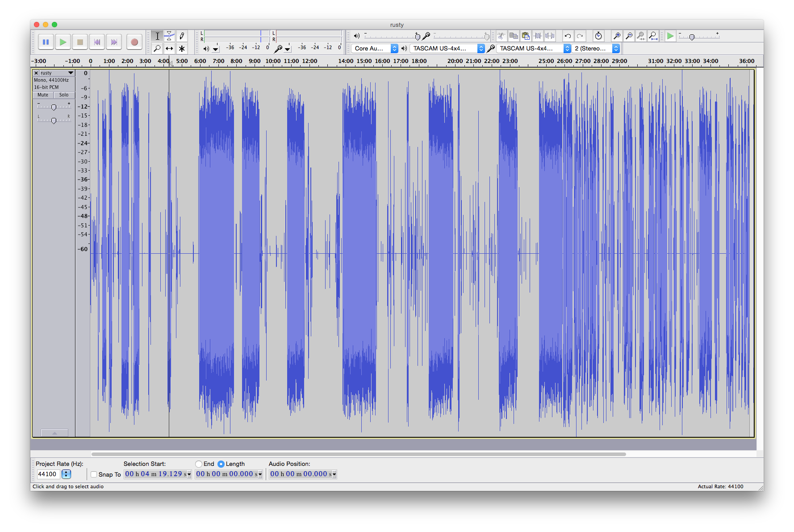The image size is (794, 532).
Task: Select the Time Shift arrows tool
Action: click(169, 48)
